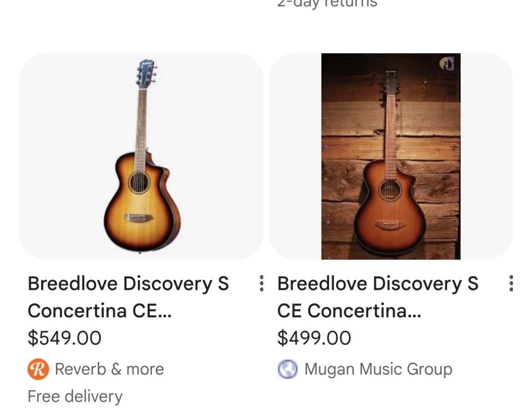
Task: Click the blue headstock of the left guitar
Action: 146,73
